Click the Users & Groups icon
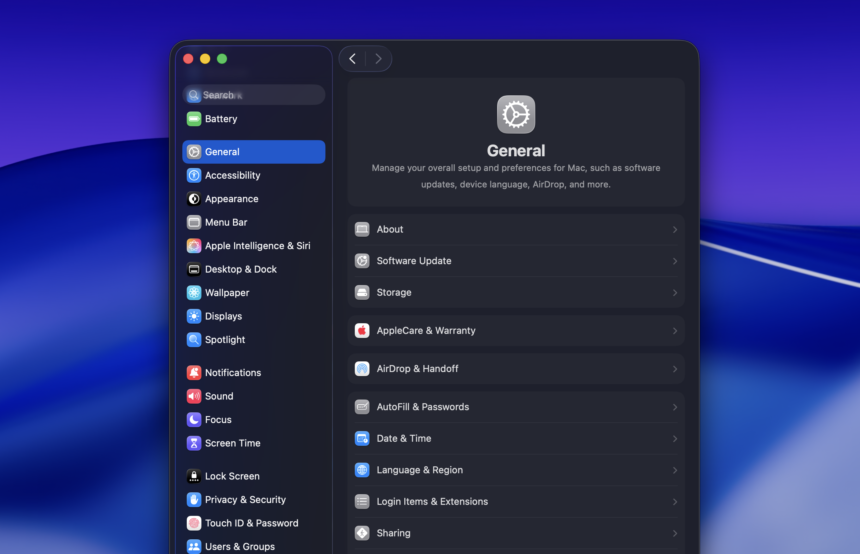Viewport: 860px width, 554px height. [194, 547]
